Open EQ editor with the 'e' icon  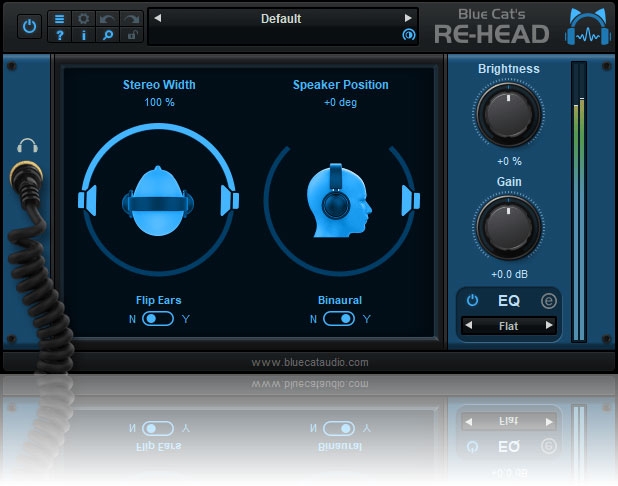[x=547, y=300]
